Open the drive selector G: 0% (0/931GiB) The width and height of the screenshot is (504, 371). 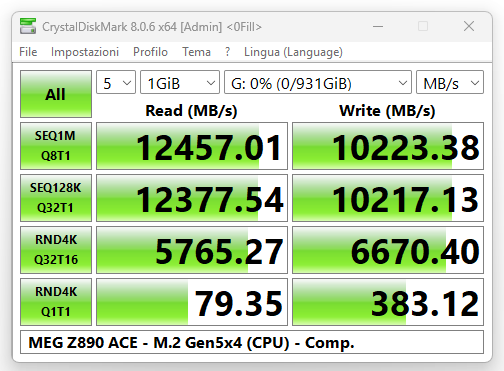[x=318, y=82]
